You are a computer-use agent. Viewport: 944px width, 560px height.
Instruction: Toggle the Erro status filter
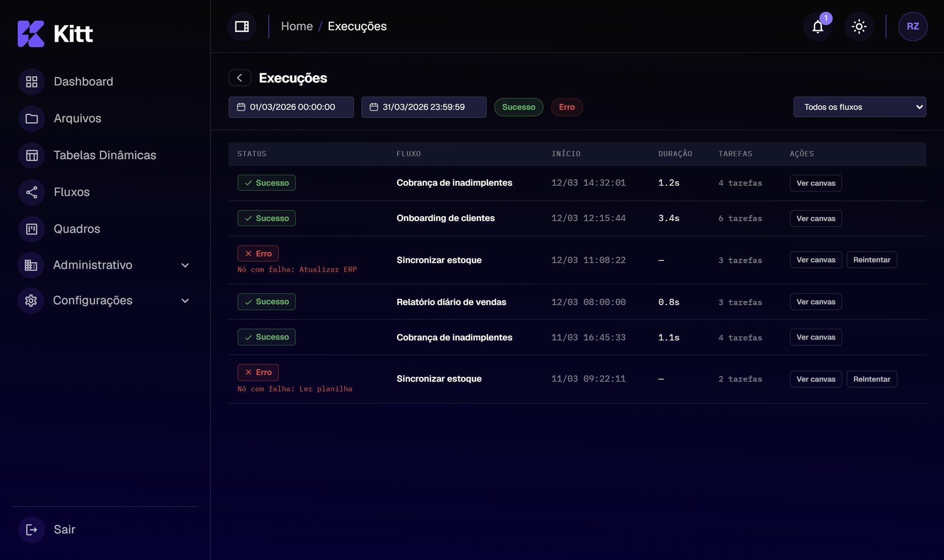pos(567,107)
